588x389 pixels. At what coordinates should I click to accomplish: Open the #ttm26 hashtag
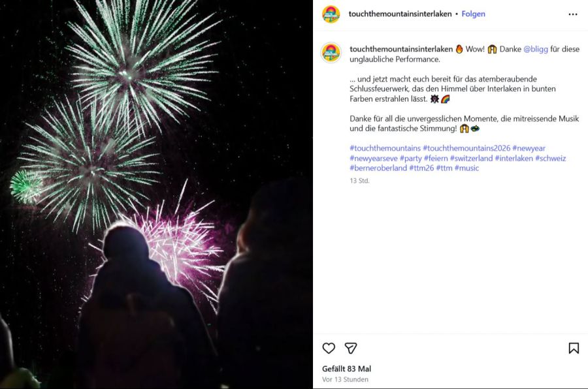tap(421, 168)
